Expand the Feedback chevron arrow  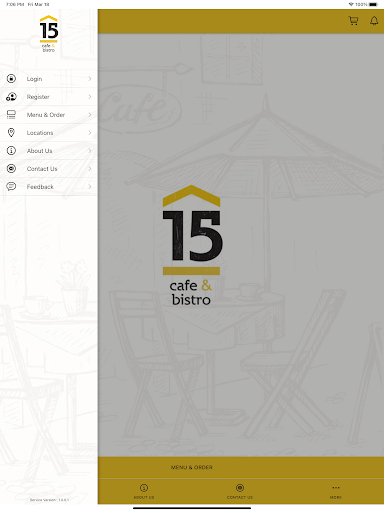(90, 187)
